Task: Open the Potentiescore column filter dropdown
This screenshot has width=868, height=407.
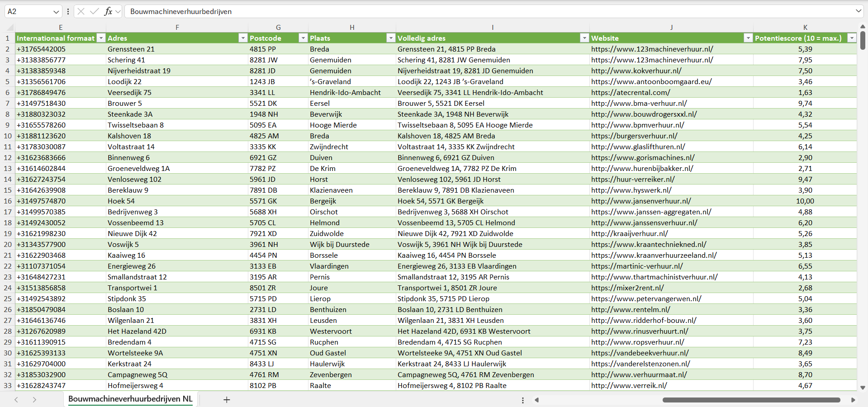Action: point(852,38)
